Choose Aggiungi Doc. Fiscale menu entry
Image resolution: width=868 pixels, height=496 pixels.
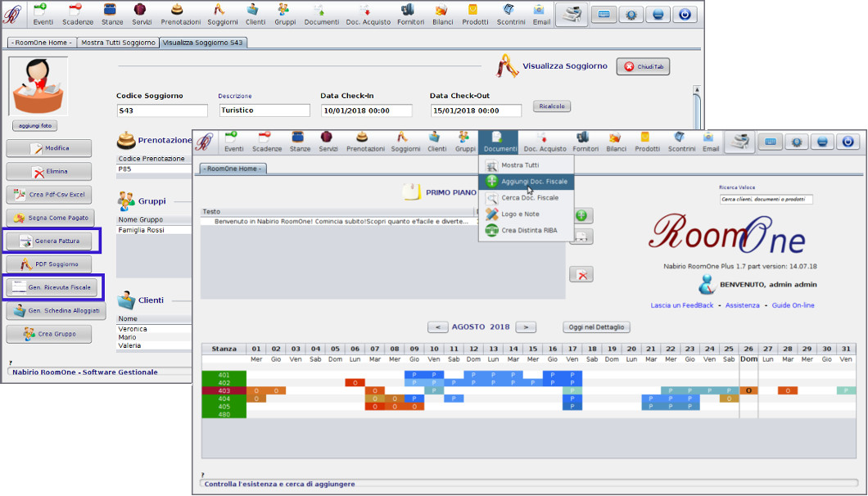click(x=526, y=182)
